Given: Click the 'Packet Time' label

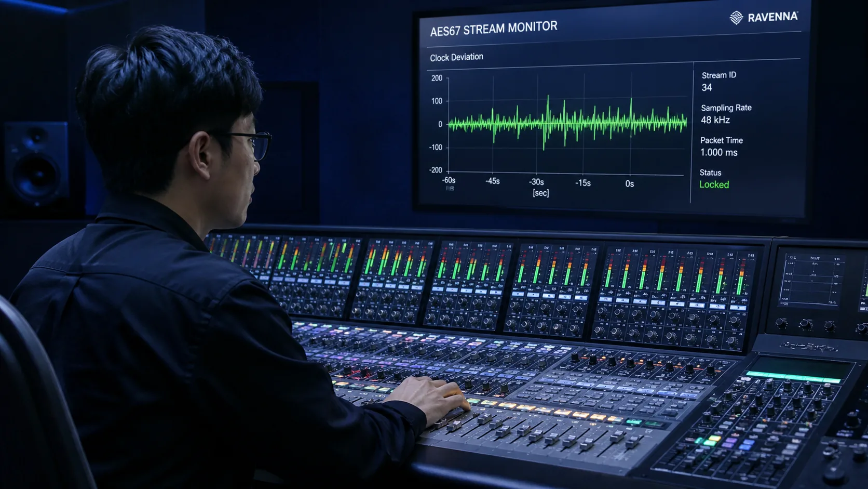Looking at the screenshot, I should (x=722, y=140).
